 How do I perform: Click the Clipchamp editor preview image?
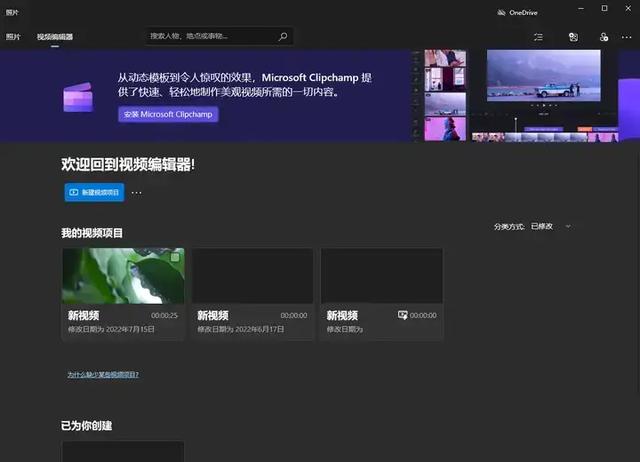click(516, 96)
